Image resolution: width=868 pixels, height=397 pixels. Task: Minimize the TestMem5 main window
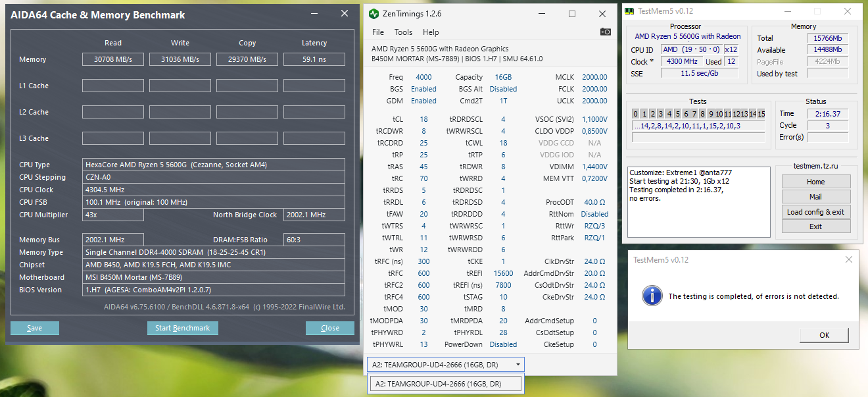pos(786,11)
